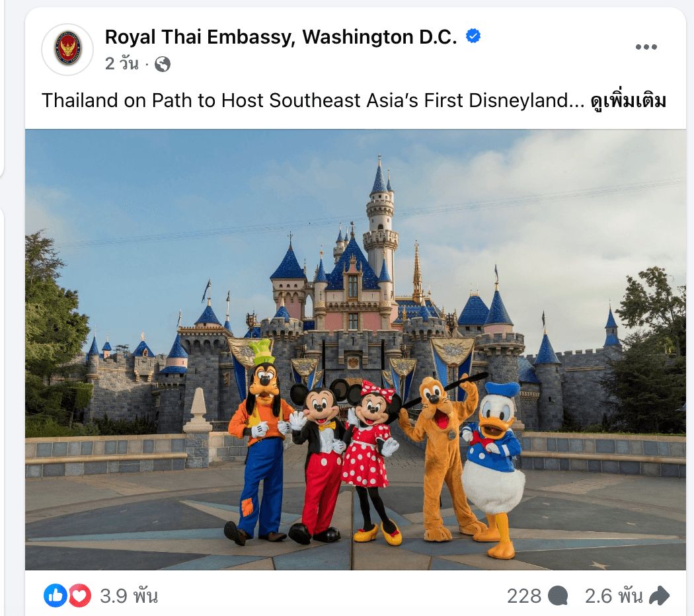Click the post headline about Thailand Disneyland
Image resolution: width=694 pixels, height=616 pixels.
(313, 100)
